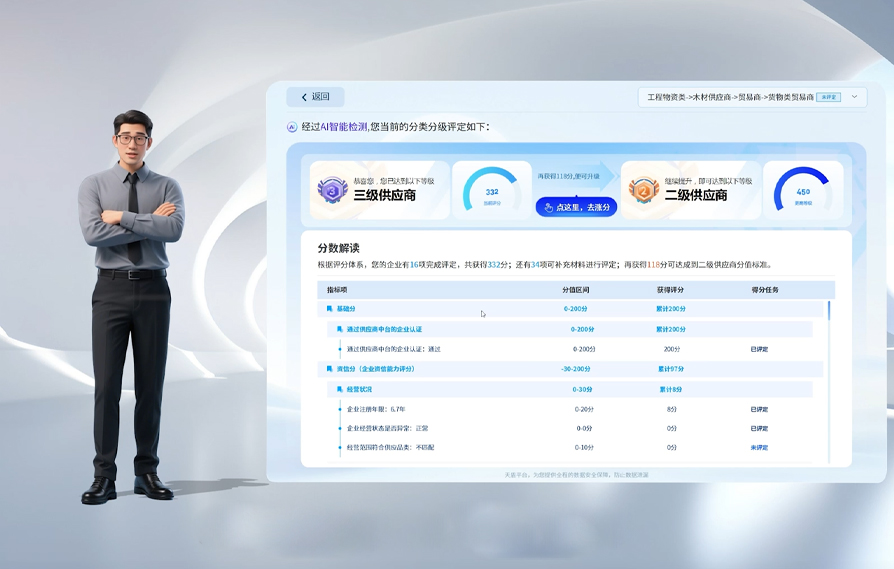Viewport: 894px width, 569px height.
Task: Click the 得分任务 column header
Action: click(765, 290)
